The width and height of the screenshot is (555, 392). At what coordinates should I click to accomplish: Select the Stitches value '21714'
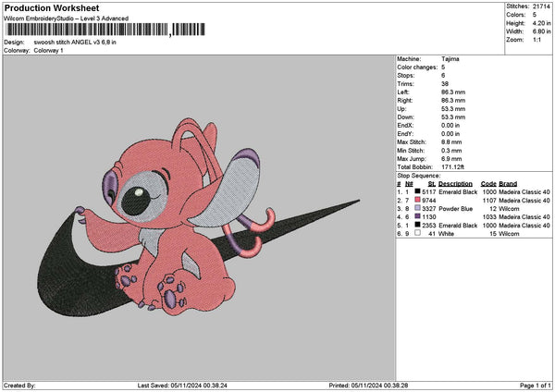541,6
